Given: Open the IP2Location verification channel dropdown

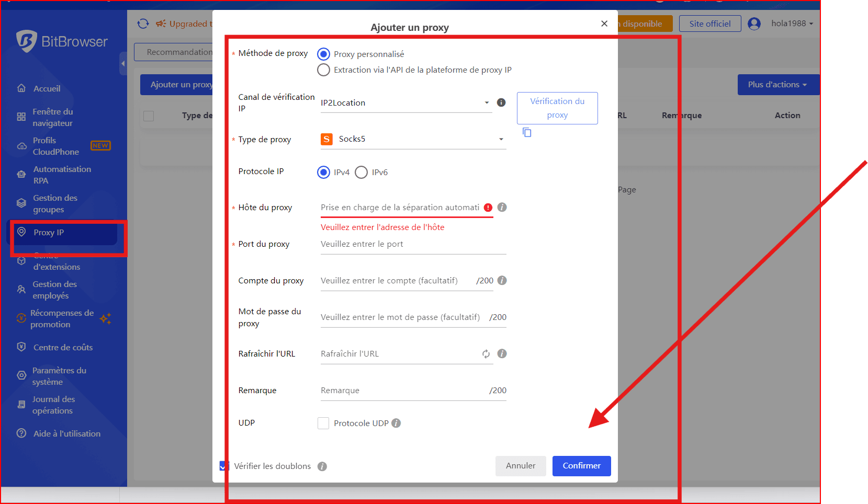Looking at the screenshot, I should click(406, 103).
